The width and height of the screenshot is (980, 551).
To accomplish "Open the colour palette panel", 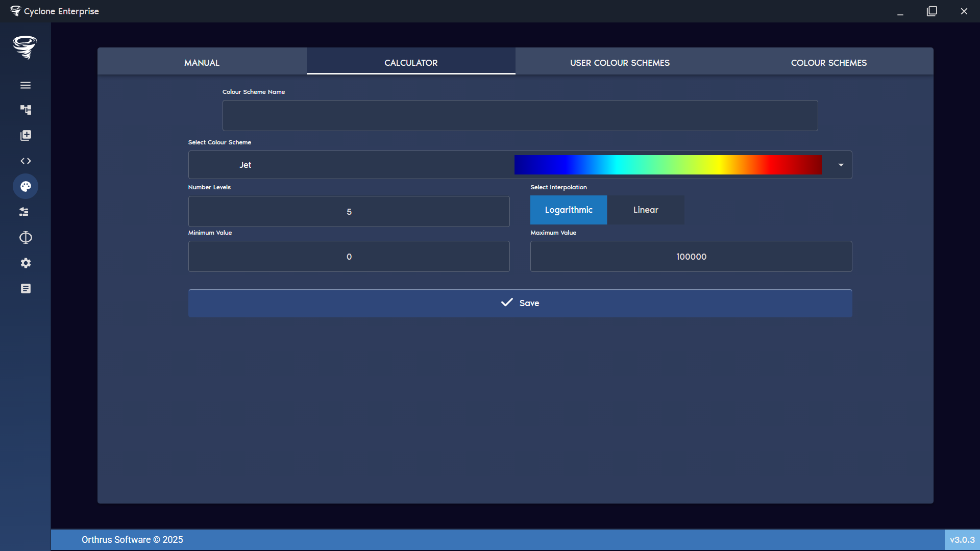I will tap(26, 186).
